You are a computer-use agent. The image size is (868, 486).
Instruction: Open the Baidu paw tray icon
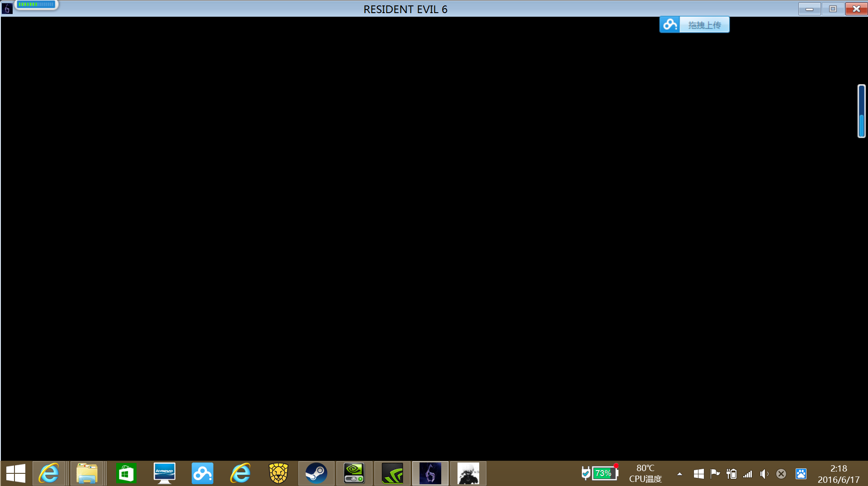(801, 474)
